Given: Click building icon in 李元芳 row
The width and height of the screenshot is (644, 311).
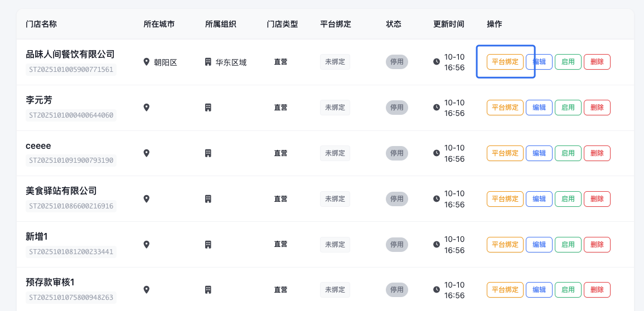Looking at the screenshot, I should pos(208,108).
